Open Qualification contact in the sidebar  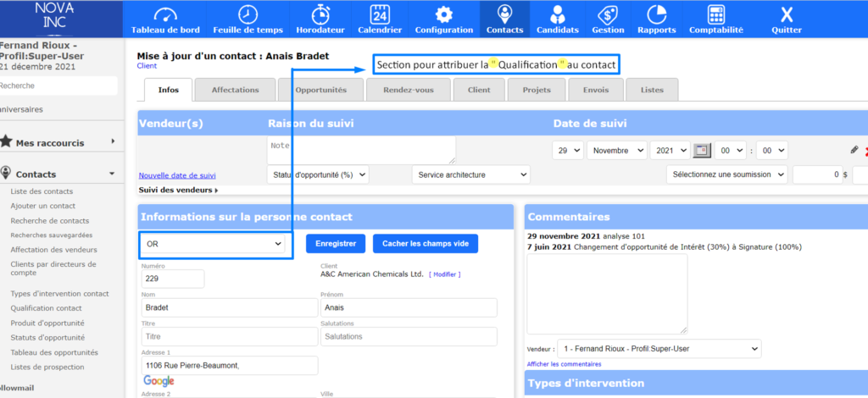[46, 308]
